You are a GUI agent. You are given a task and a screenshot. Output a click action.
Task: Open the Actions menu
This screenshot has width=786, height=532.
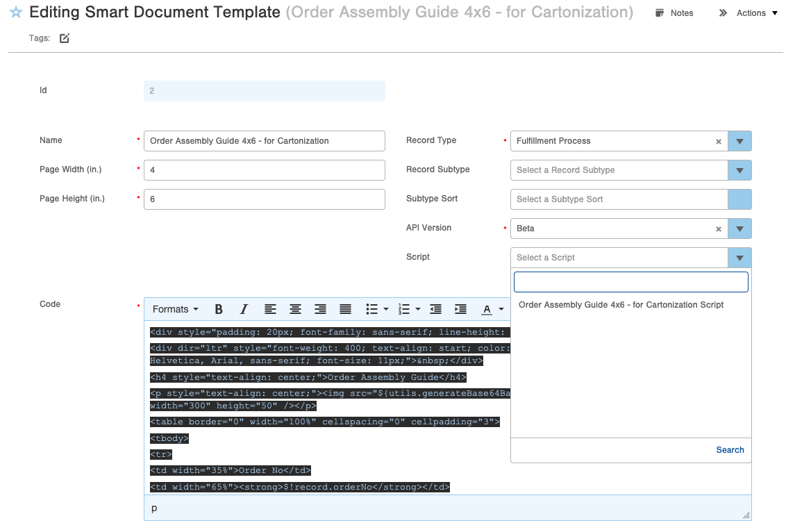(x=750, y=13)
